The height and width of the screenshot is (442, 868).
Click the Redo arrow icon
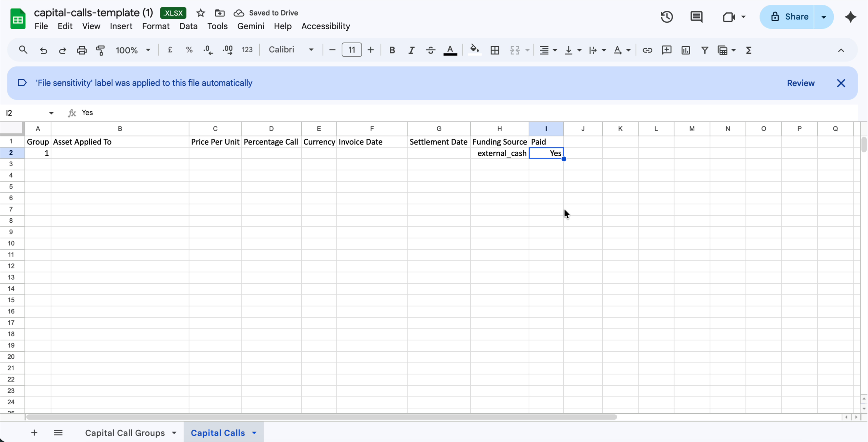(x=62, y=50)
